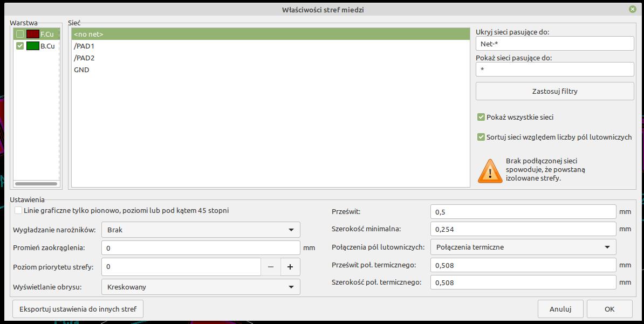
Task: Click the 'Zastosuj filtry' button
Action: click(x=554, y=91)
